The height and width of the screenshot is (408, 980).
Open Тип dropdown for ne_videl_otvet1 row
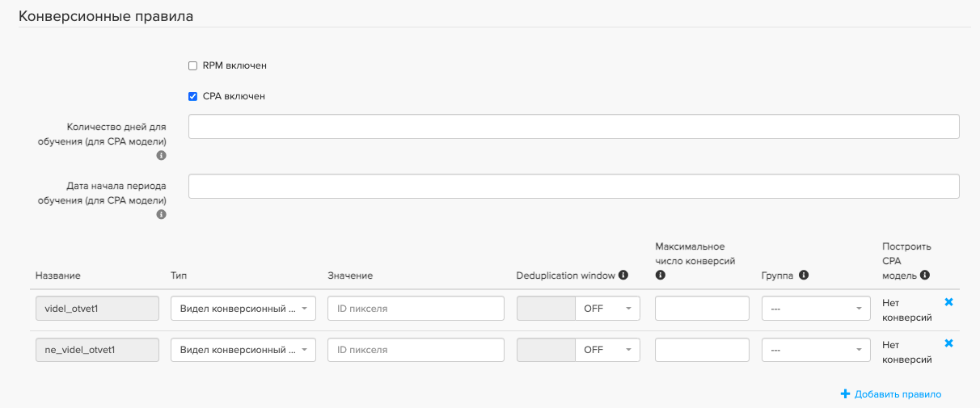click(x=243, y=350)
